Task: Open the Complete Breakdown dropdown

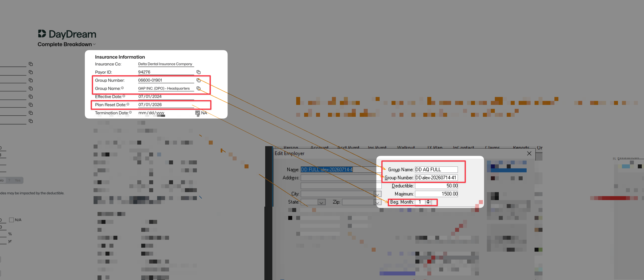Action: 67,44
